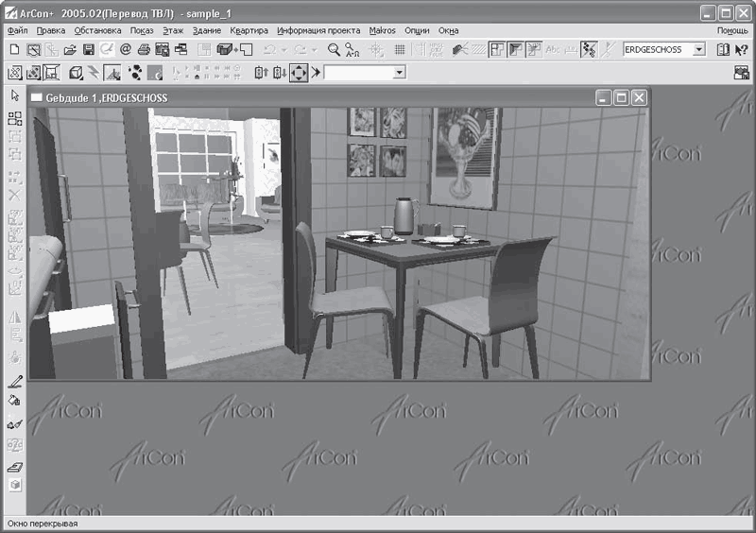Open the Файл menu
Image resolution: width=756 pixels, height=533 pixels.
(17, 30)
